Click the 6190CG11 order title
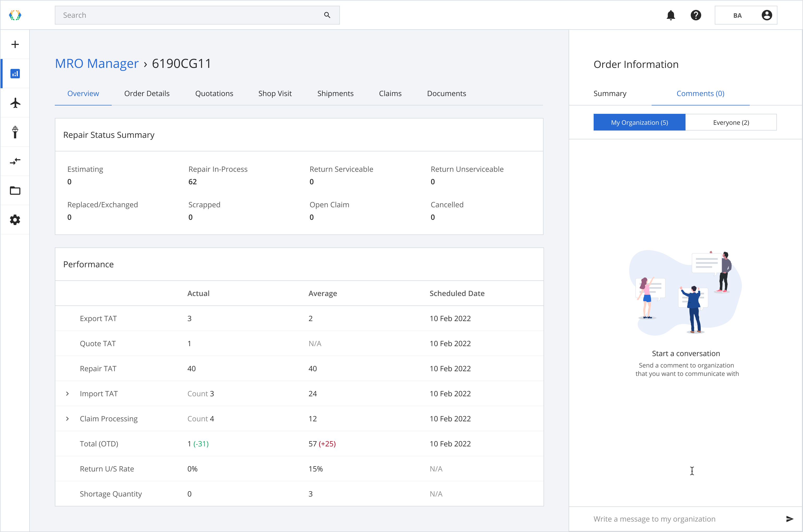 181,63
